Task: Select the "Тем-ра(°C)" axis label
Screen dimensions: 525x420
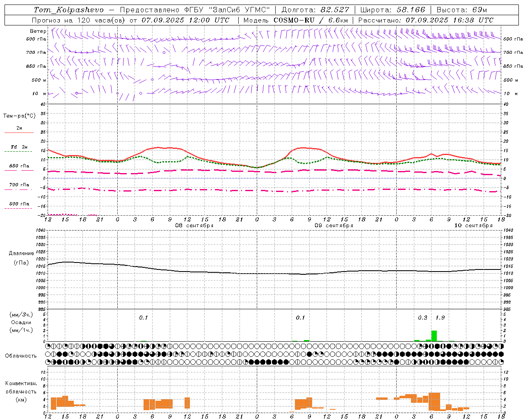Action: [x=19, y=116]
